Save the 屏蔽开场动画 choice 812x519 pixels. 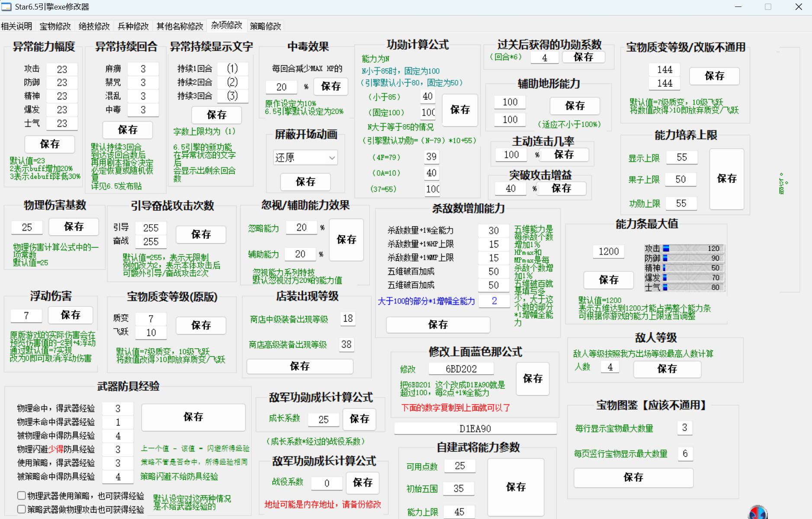[x=305, y=182]
